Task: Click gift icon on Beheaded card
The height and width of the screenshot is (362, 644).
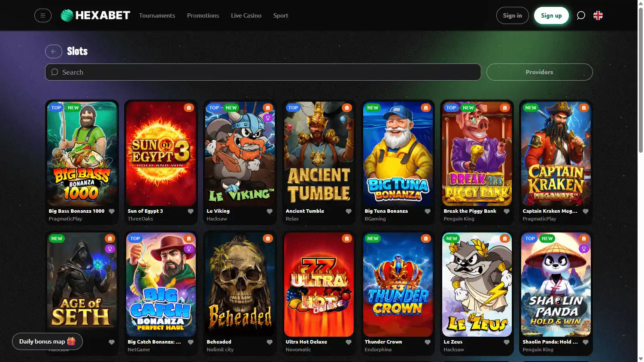Action: [x=268, y=238]
